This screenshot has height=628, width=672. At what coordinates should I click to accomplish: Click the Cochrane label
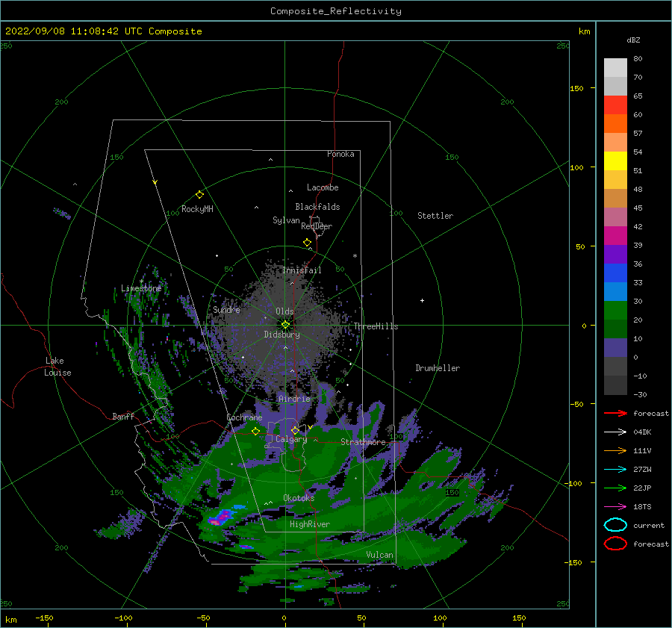click(244, 417)
